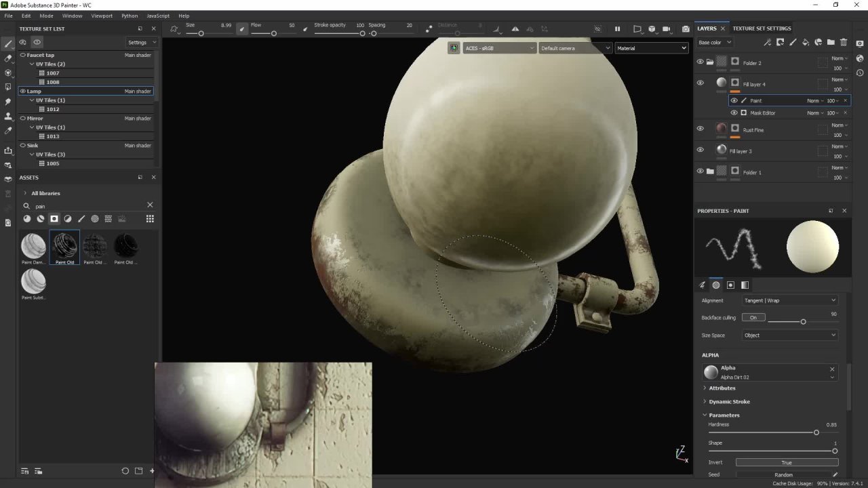Select the Clone tool
Viewport: 868px width, 488px height.
(x=8, y=117)
